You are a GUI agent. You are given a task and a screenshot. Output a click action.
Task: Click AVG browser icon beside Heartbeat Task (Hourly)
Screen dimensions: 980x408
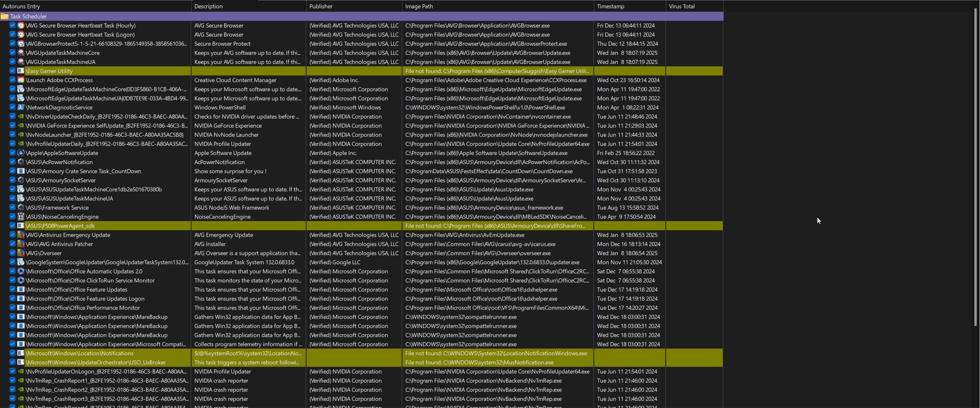coord(21,25)
